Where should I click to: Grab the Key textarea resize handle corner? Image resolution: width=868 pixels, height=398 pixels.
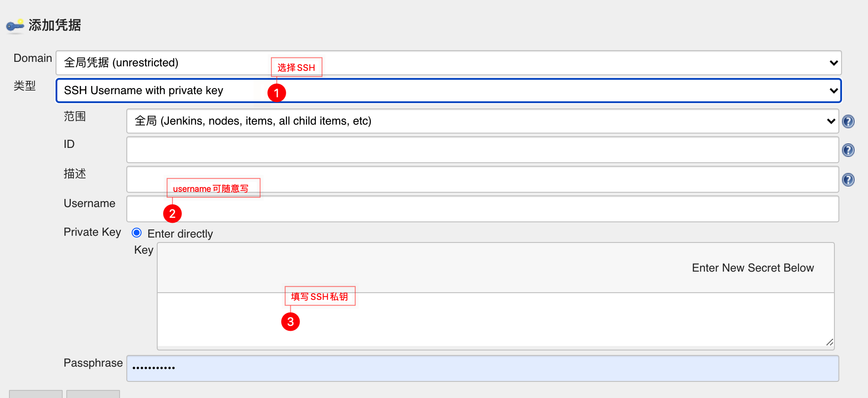pyautogui.click(x=829, y=342)
